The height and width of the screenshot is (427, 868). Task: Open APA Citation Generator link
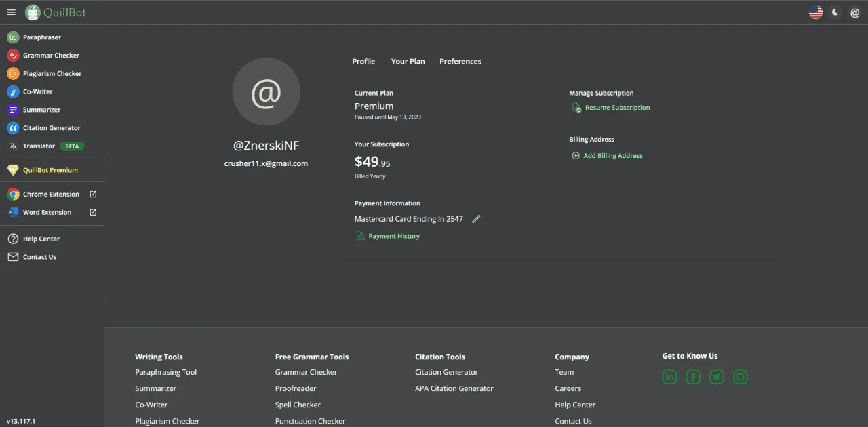pyautogui.click(x=454, y=388)
